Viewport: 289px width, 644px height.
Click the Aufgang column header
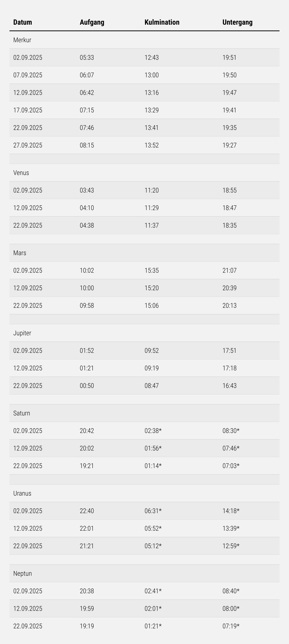(x=92, y=22)
